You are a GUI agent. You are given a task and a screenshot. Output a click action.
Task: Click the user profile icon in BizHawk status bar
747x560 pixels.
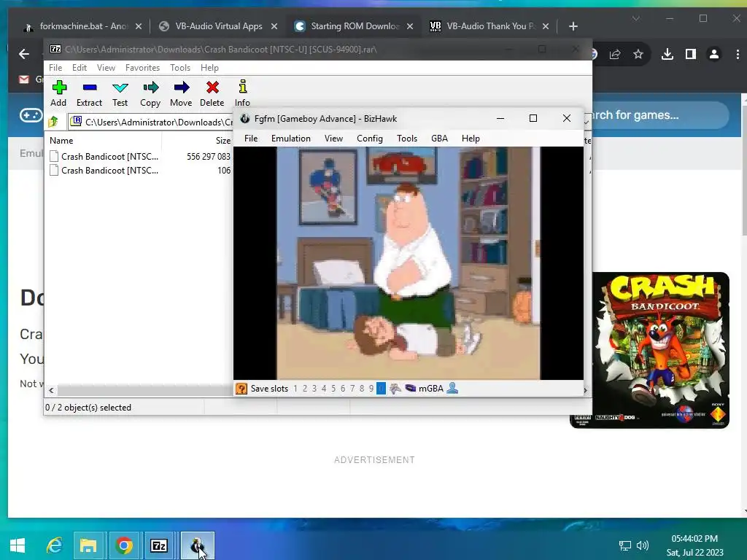pos(452,388)
